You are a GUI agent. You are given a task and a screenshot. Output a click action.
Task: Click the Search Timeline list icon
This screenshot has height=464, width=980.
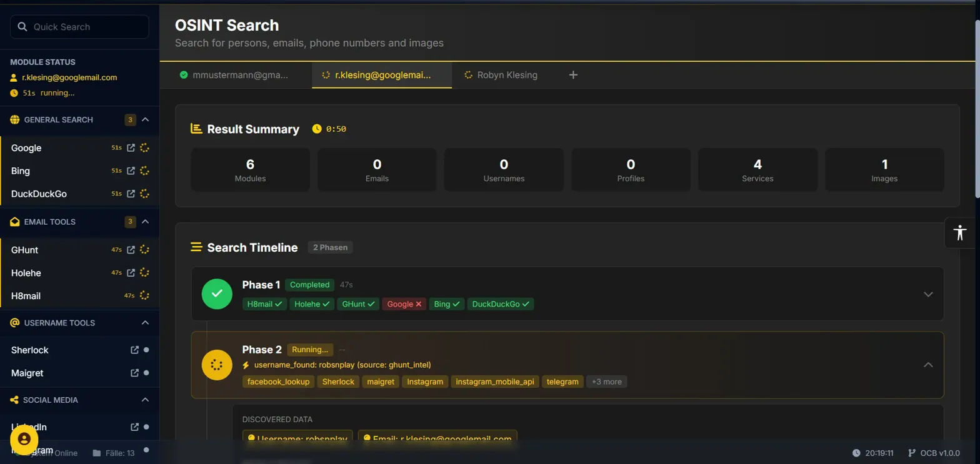[x=196, y=247]
